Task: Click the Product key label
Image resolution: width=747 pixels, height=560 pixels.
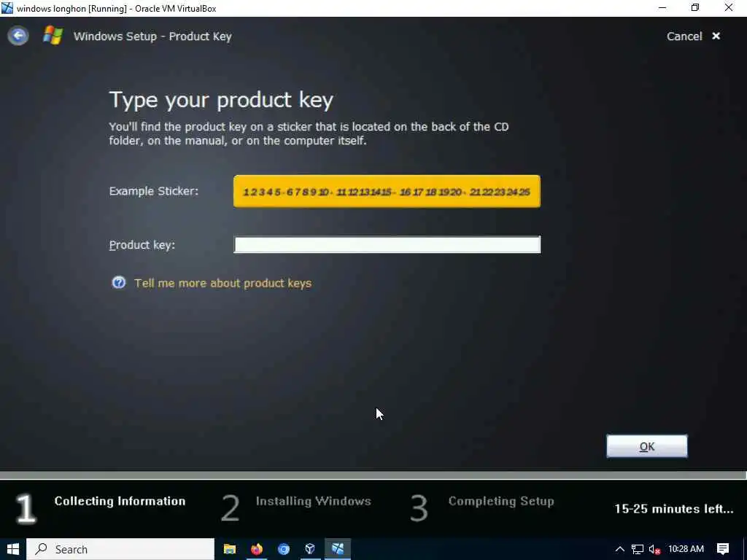Action: click(x=142, y=245)
